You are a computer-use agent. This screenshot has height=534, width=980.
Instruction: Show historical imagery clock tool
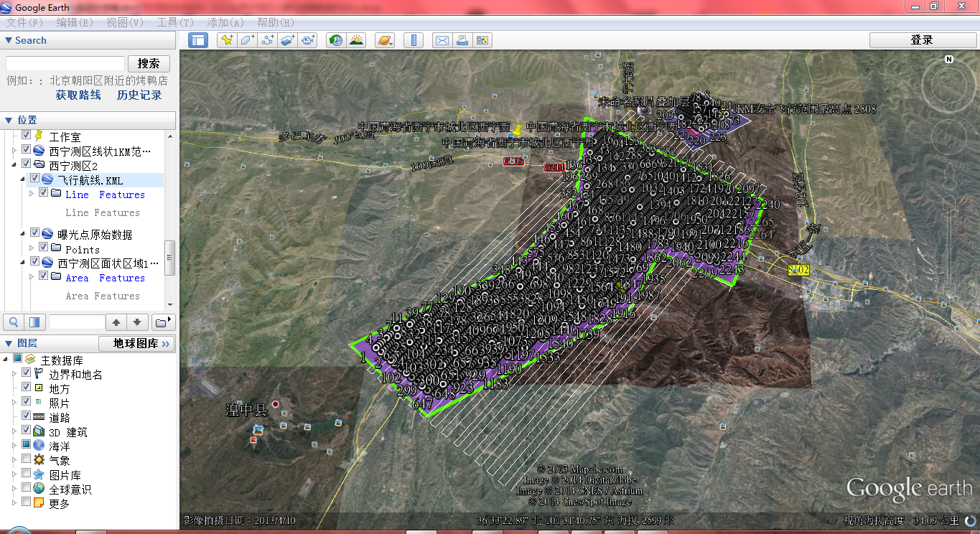336,40
